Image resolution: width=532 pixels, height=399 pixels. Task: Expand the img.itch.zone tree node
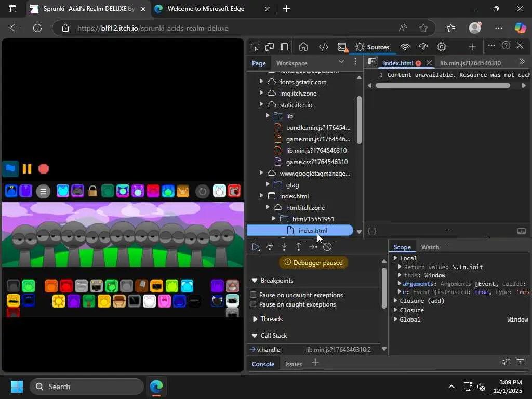(261, 94)
